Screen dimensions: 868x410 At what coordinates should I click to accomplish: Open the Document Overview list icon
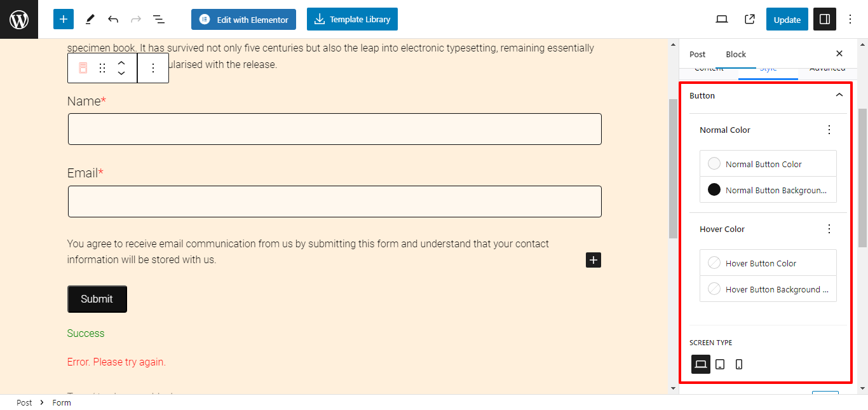[159, 19]
